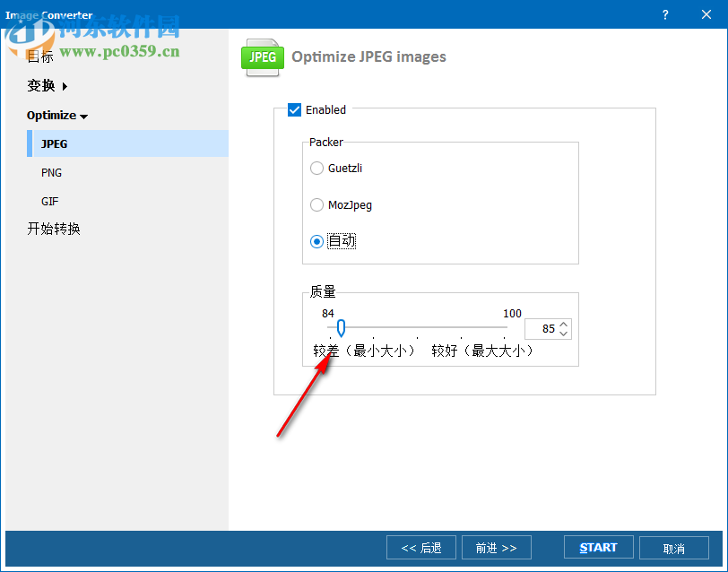Screen dimensions: 728x572
Task: Toggle the Enabled checkbox
Action: pos(294,109)
